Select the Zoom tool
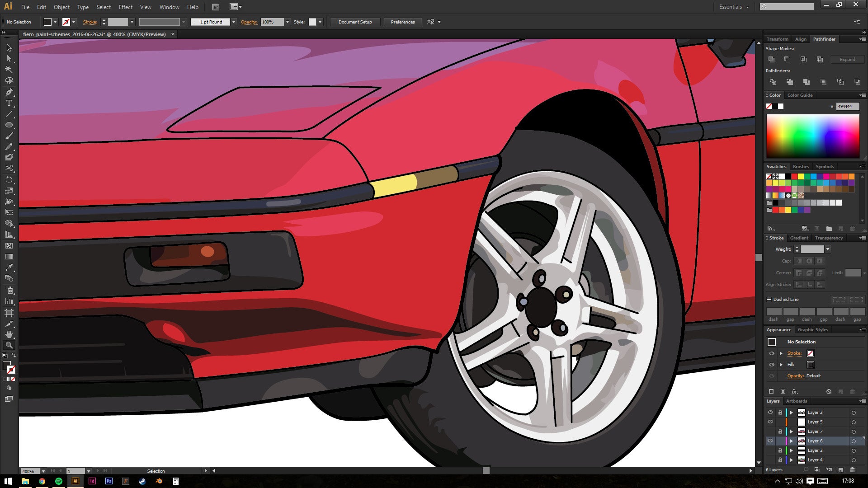The image size is (868, 488). tap(9, 345)
